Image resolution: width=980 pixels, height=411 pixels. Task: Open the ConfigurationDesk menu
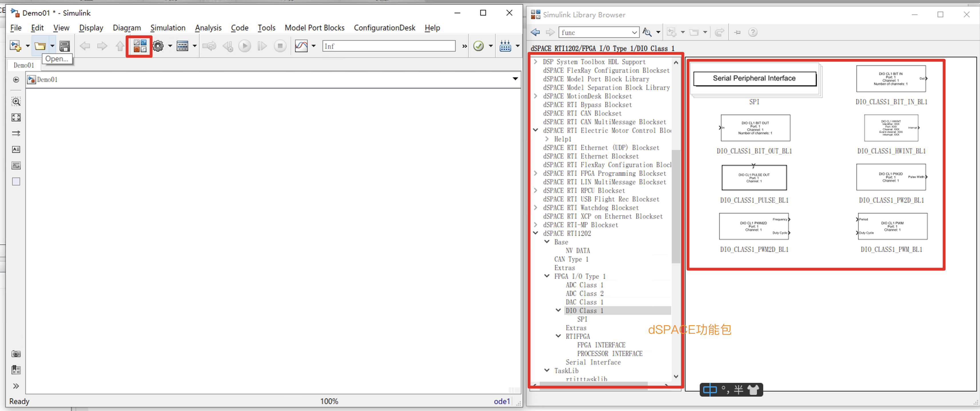[384, 28]
